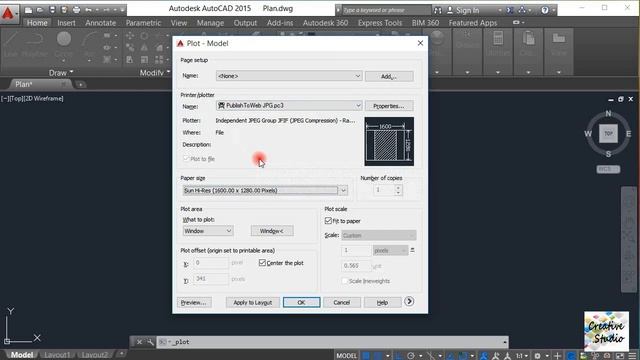Viewport: 640px width, 360px height.
Task: Expand the Modify panel dropdown
Action: tap(155, 73)
